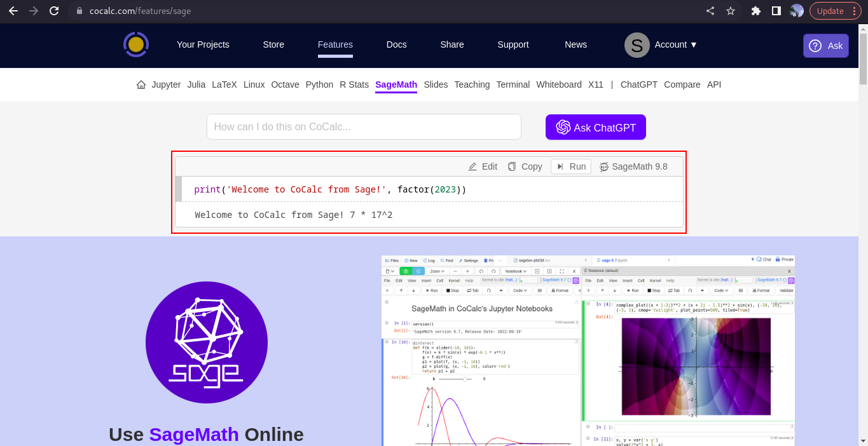Viewport: 868px width, 446px height.
Task: Click the Ask ChatGPT button
Action: pyautogui.click(x=596, y=127)
